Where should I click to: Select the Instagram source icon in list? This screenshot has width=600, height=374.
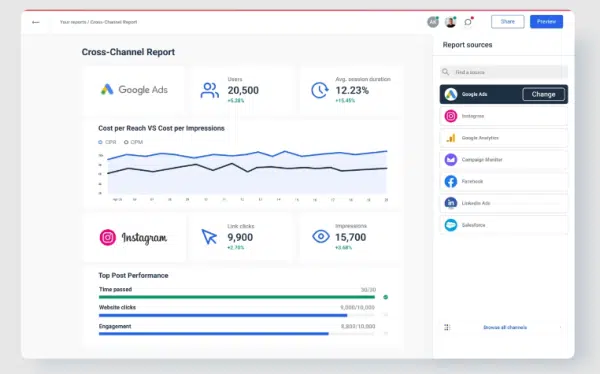click(451, 116)
